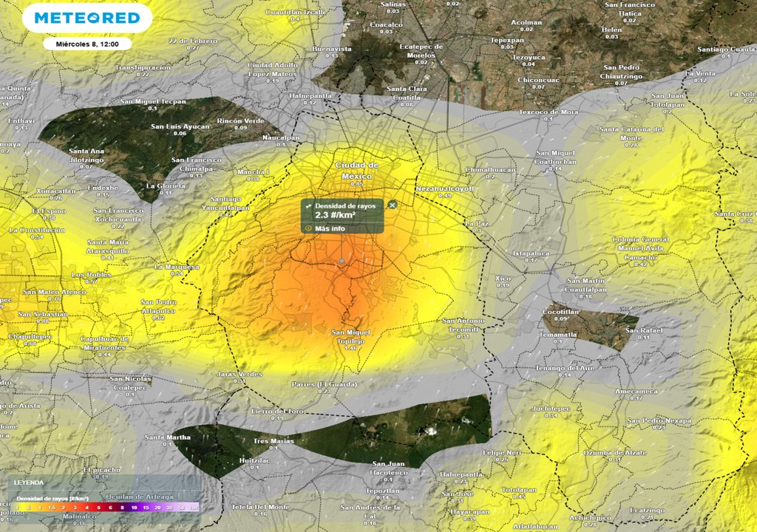Click the selected point marker beneath the popup
This screenshot has width=757, height=532.
click(x=342, y=262)
